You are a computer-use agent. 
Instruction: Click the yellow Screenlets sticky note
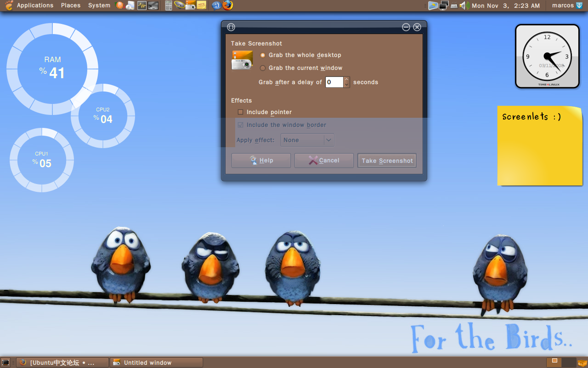540,146
